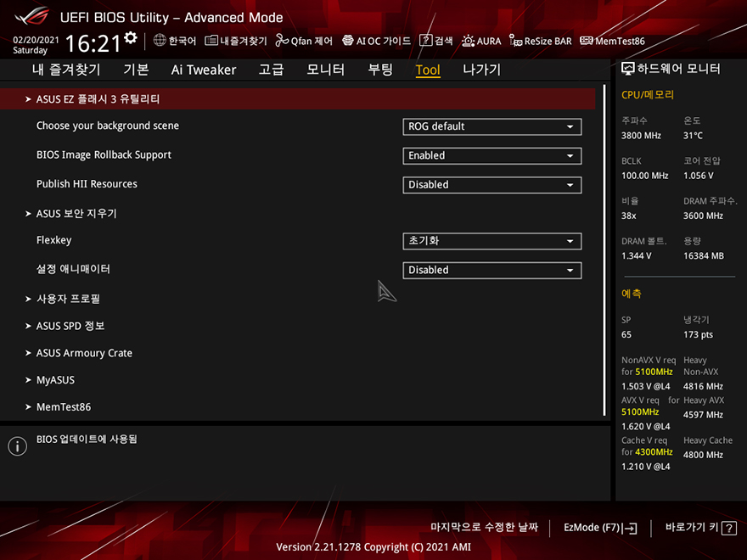Open the 나가기 tab
Image resolution: width=747 pixels, height=560 pixels.
point(481,70)
